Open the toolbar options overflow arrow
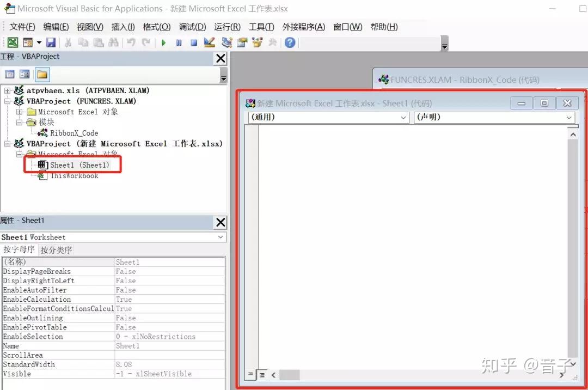Screen dimensions: 588x390 (x=444, y=44)
